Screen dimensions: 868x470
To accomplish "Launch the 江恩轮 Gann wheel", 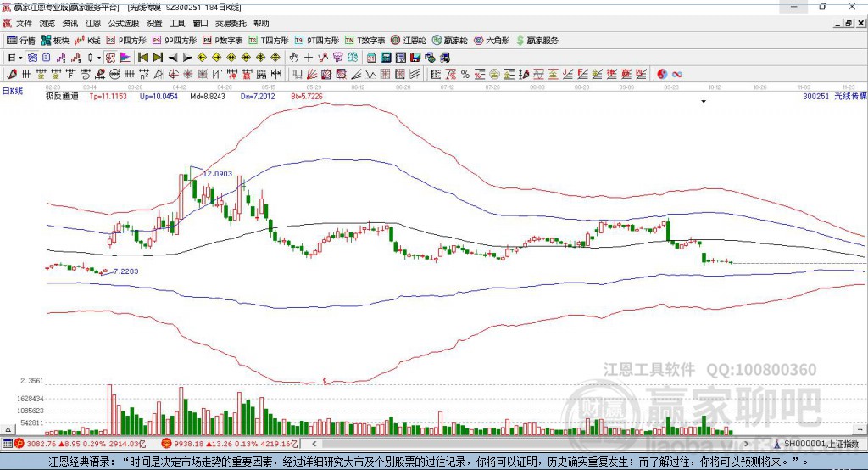I will tap(409, 41).
